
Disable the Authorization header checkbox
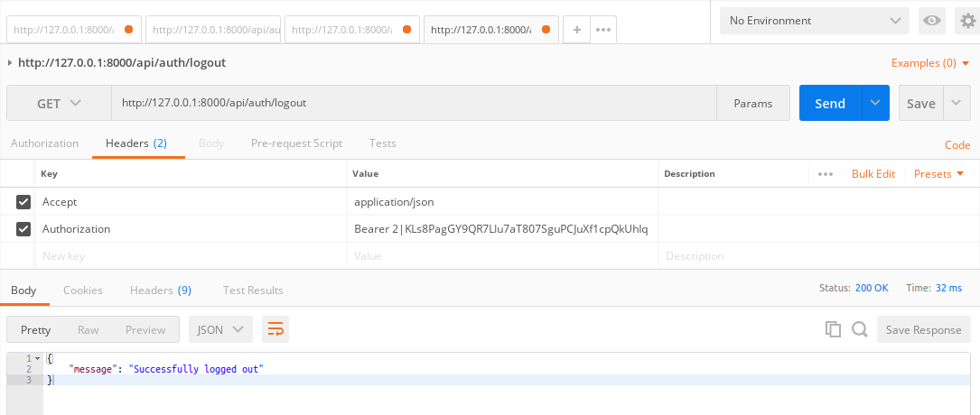24,229
